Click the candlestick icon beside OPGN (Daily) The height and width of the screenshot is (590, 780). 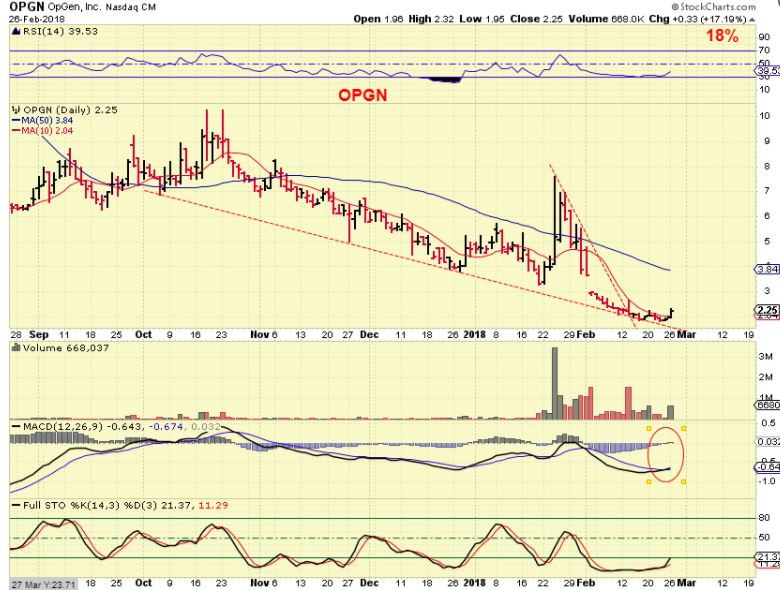point(16,109)
